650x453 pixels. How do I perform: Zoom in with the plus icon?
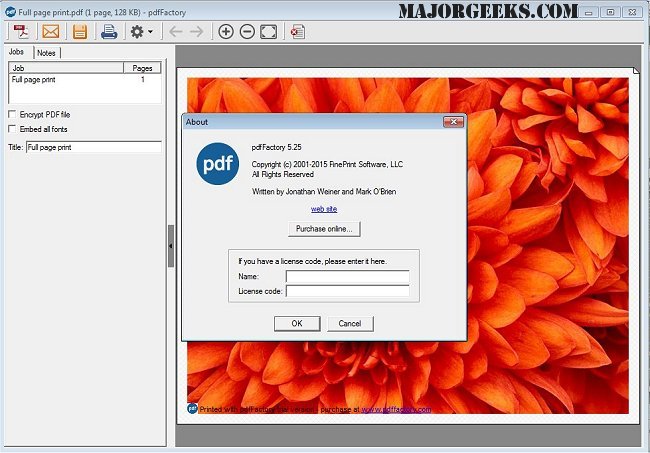point(226,31)
